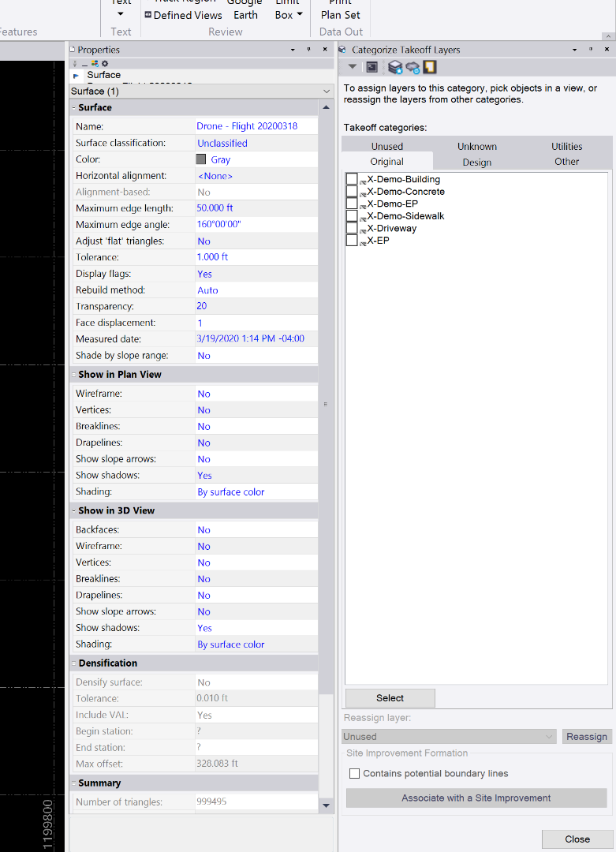The image size is (616, 852).
Task: Check the X-Driveway layer checkbox
Action: pos(352,228)
